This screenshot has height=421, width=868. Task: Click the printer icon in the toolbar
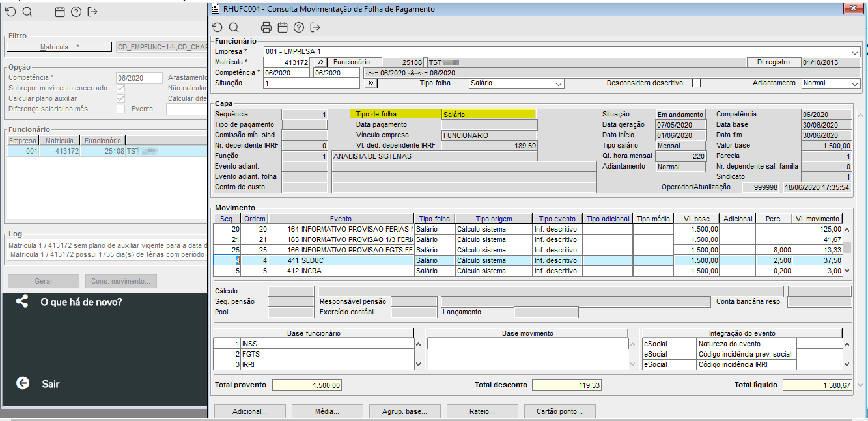coord(266,27)
